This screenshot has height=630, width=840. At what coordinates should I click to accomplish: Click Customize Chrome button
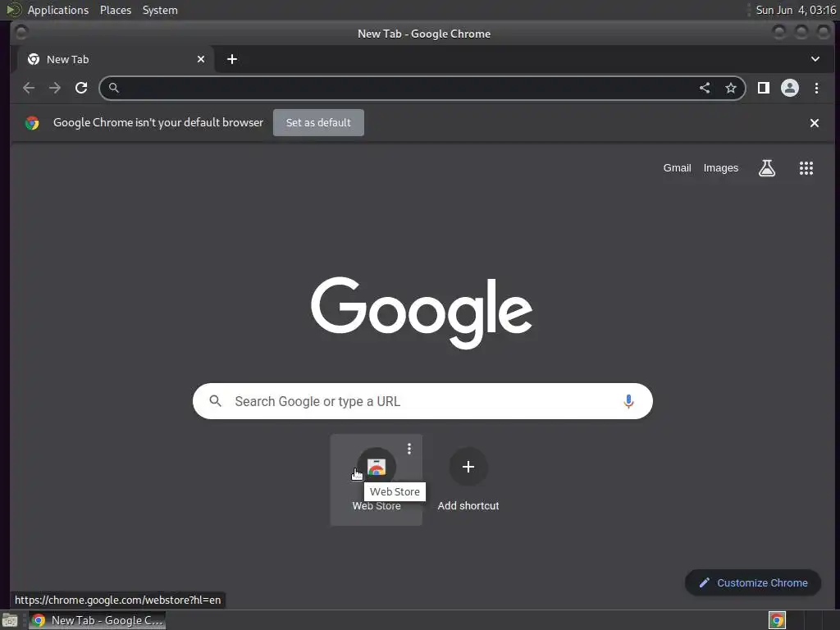(753, 583)
